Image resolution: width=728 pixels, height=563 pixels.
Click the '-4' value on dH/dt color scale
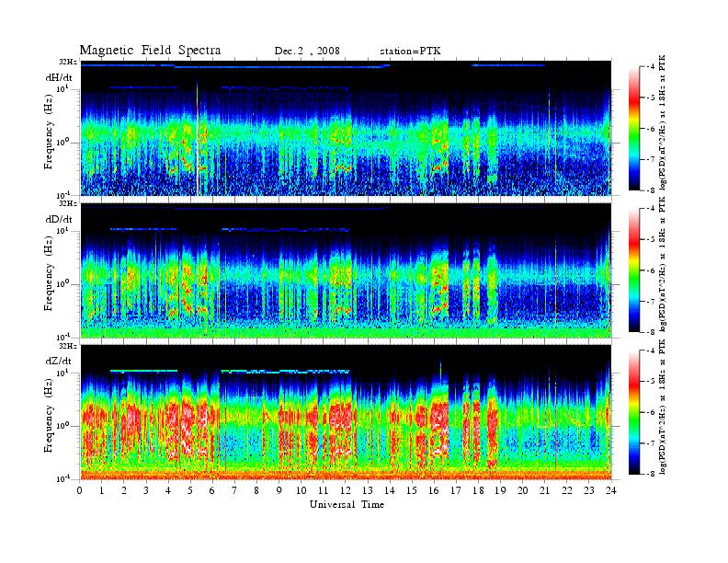tap(652, 67)
